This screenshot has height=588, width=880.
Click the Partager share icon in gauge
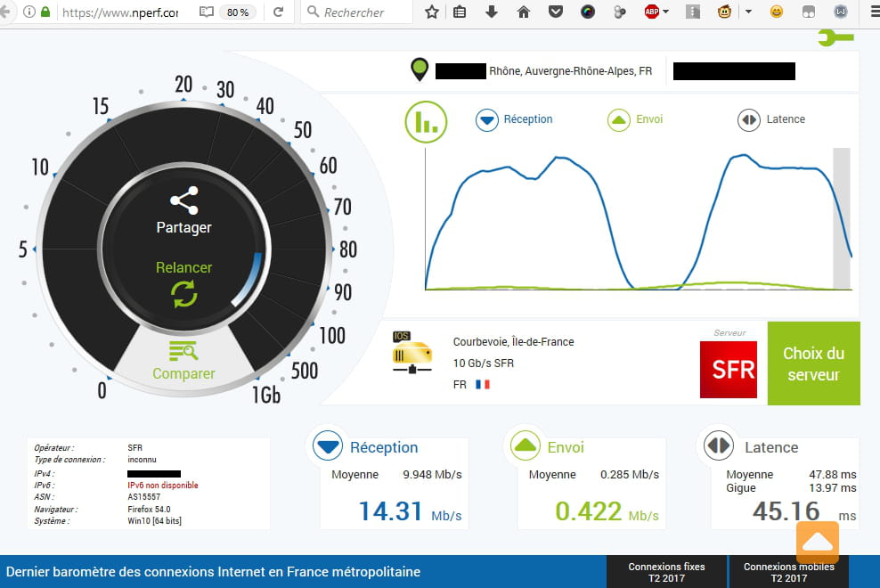[184, 200]
